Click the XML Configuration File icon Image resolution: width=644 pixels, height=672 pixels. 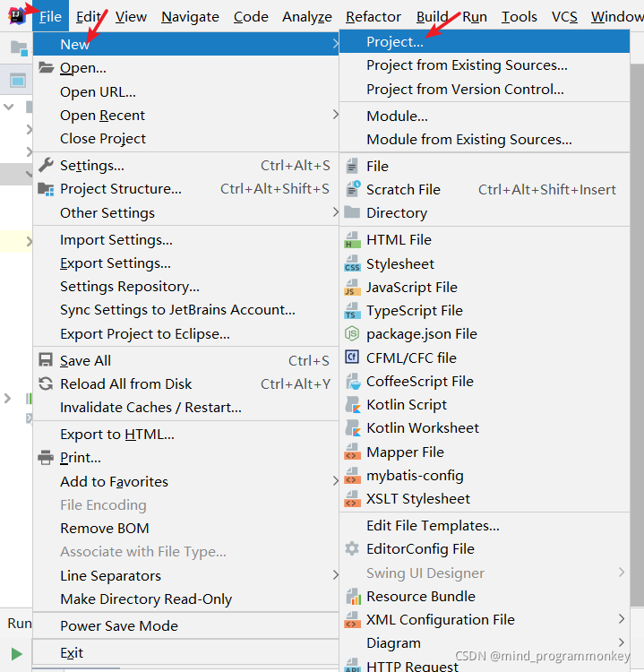[352, 620]
